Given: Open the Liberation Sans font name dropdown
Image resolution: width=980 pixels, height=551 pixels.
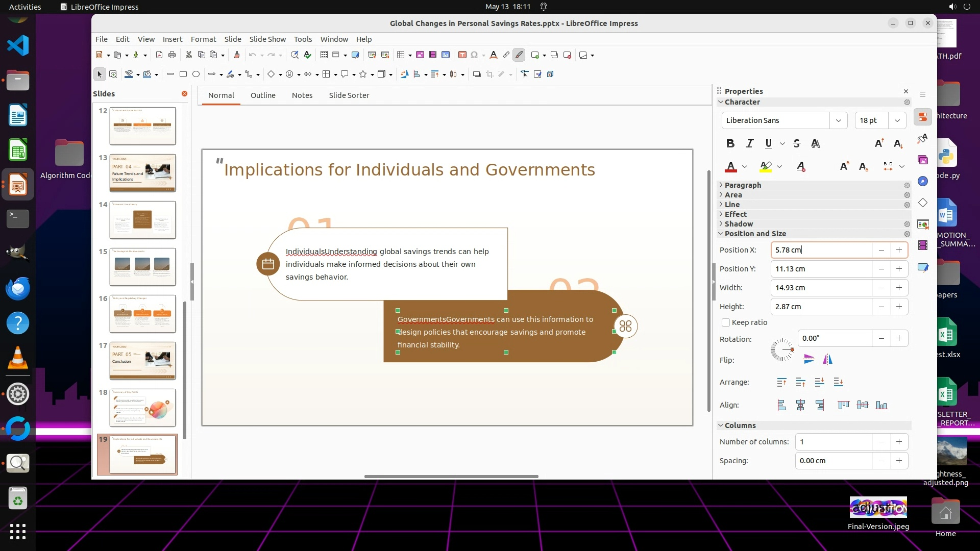Looking at the screenshot, I should coord(838,120).
